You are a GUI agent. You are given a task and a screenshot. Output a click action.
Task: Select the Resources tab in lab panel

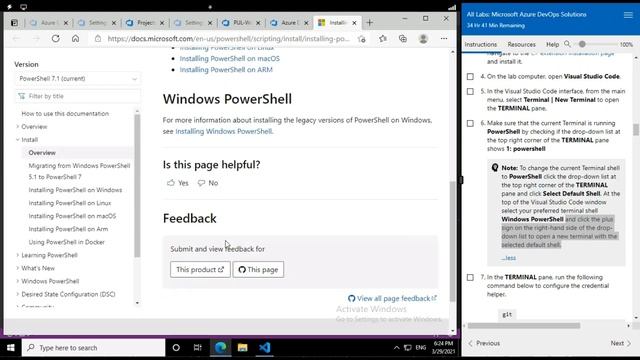521,44
